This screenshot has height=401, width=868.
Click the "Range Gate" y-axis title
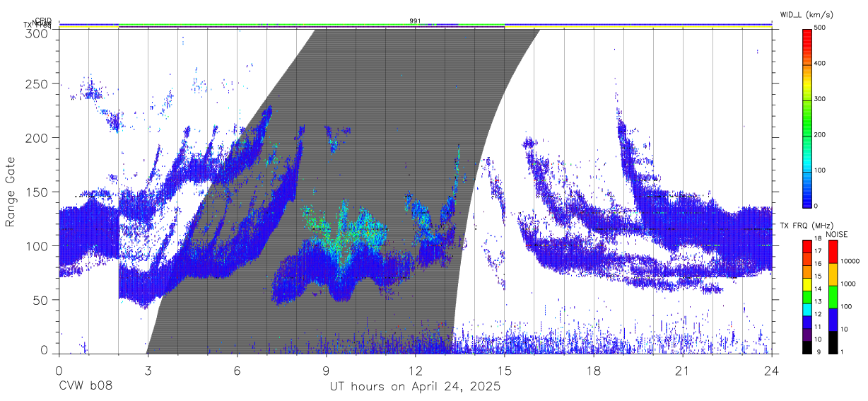click(11, 191)
